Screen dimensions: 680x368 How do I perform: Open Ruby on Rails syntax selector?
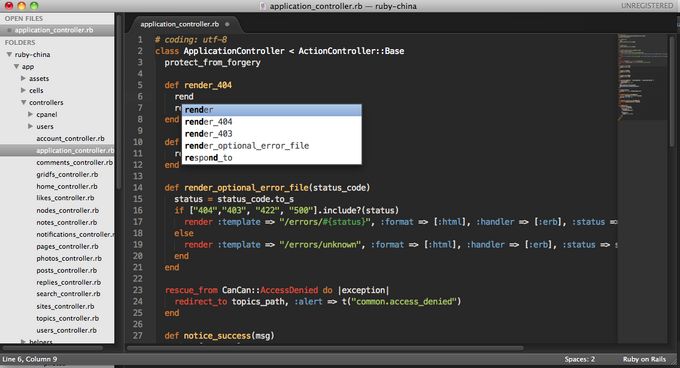coord(644,359)
